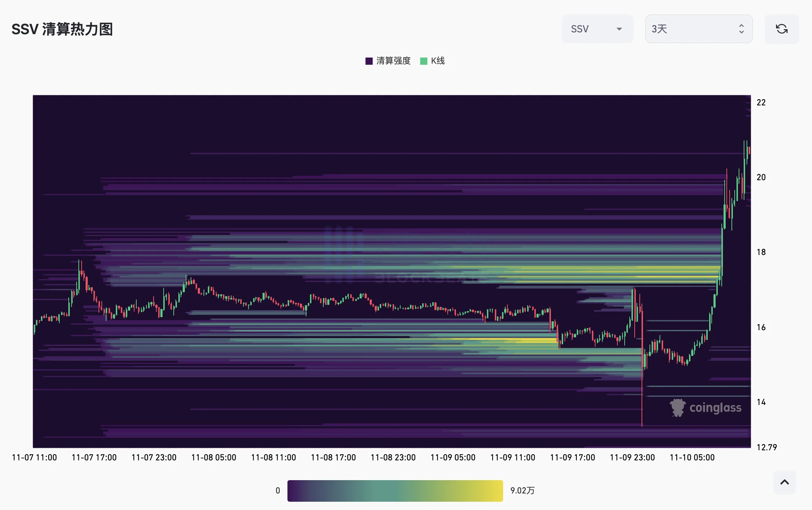
Task: Toggle the 清算强度 legend swatch
Action: [x=369, y=61]
